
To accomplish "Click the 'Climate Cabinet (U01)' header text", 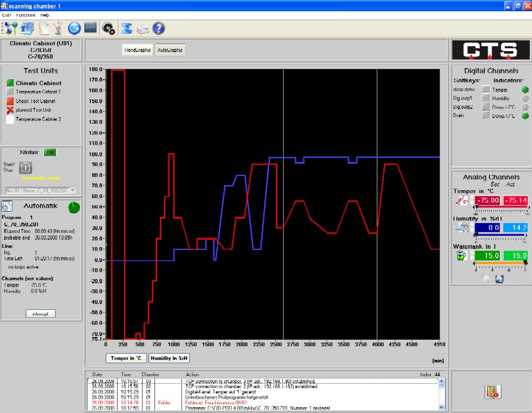I will [41, 44].
